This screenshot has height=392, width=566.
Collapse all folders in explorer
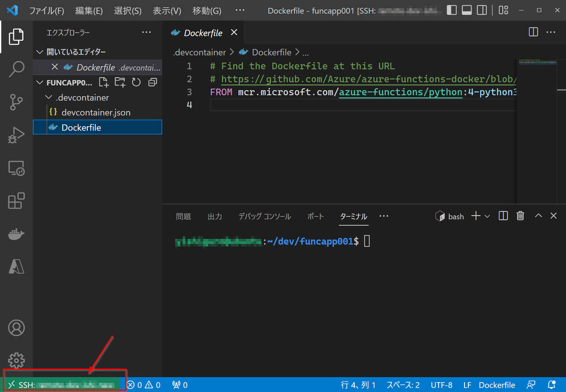point(152,82)
